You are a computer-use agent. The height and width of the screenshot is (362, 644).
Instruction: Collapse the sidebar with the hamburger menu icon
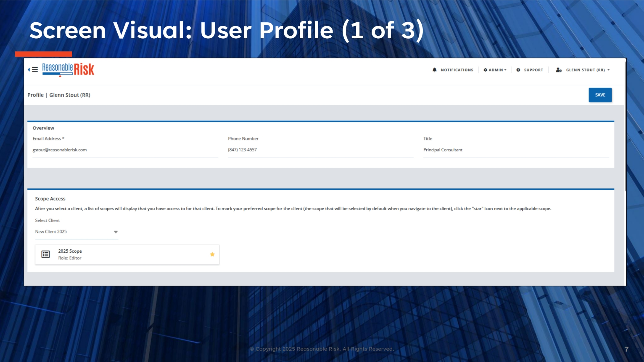pyautogui.click(x=35, y=70)
